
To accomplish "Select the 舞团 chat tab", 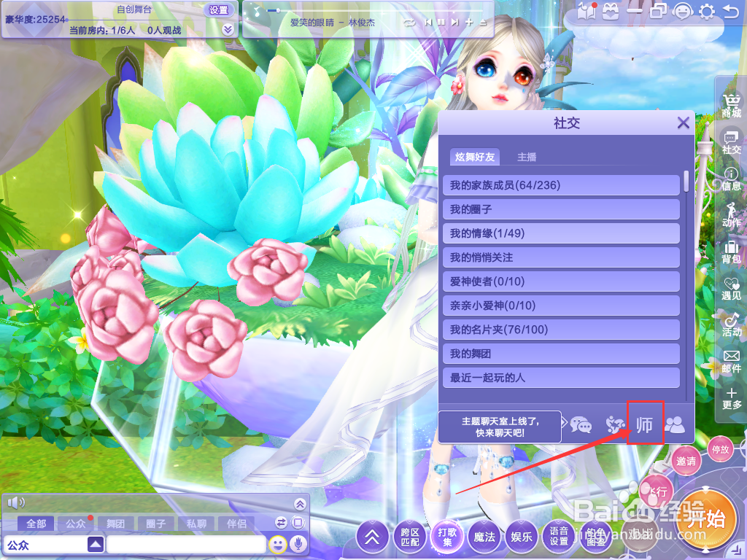I will [x=116, y=524].
